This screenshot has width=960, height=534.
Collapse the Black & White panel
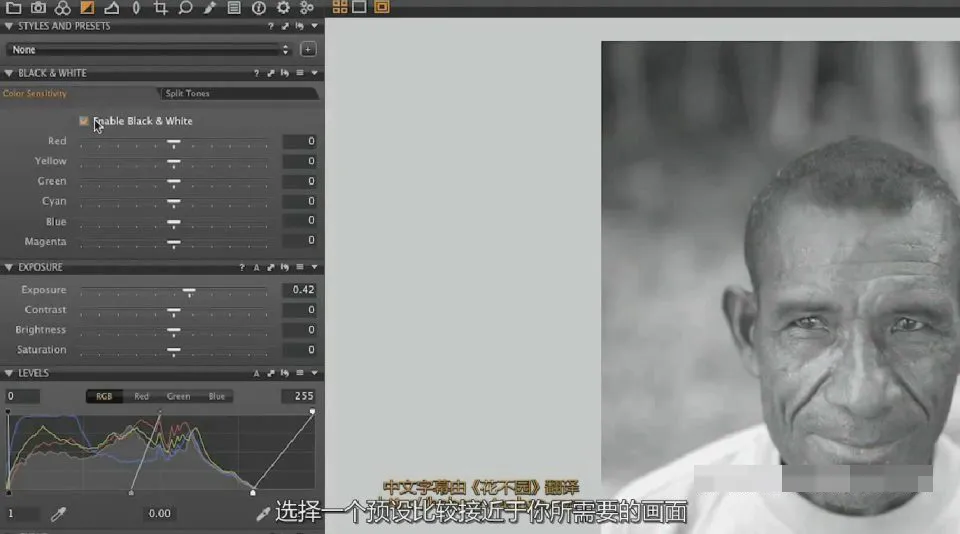[9, 73]
